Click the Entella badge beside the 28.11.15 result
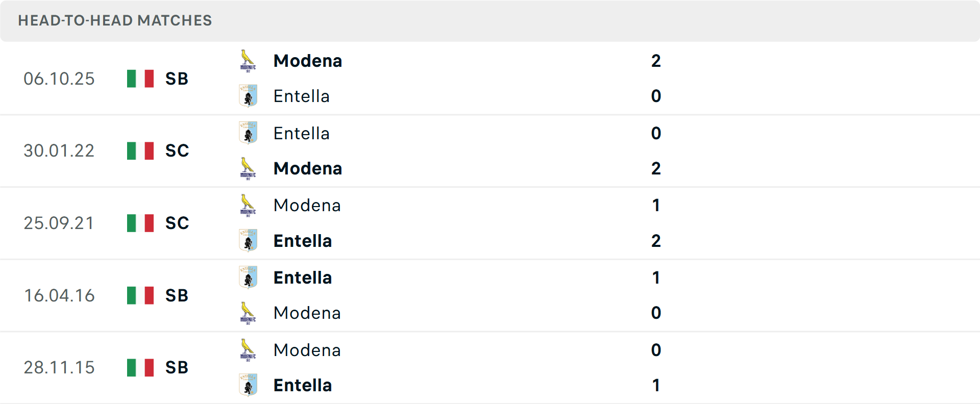Image resolution: width=980 pixels, height=404 pixels. [x=248, y=385]
